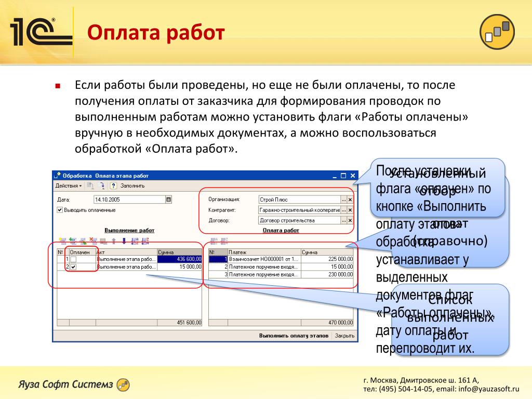Click the total 451 600,00

click(179, 322)
